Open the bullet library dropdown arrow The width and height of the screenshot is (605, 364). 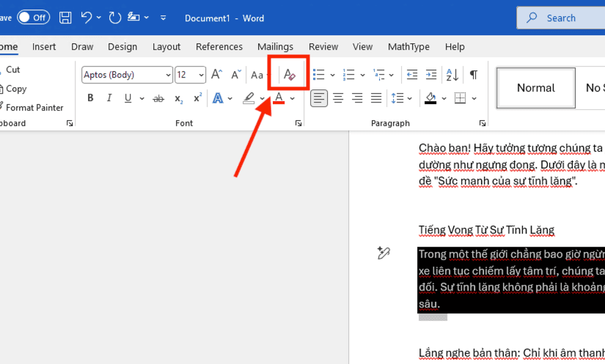click(x=333, y=75)
